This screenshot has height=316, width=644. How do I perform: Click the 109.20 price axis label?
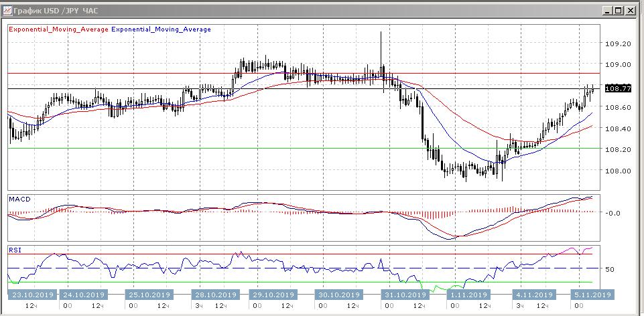(x=617, y=44)
